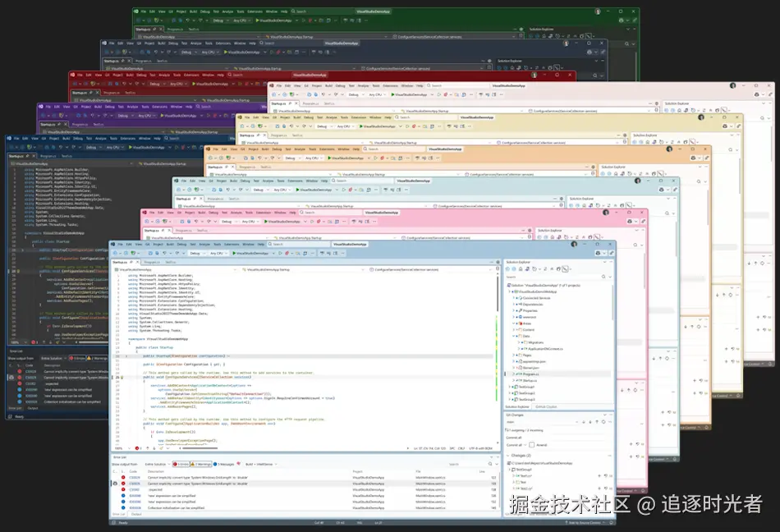This screenshot has width=780, height=532.
Task: Toggle the Warnings filter in the dark-blue window
Action: pyautogui.click(x=98, y=358)
